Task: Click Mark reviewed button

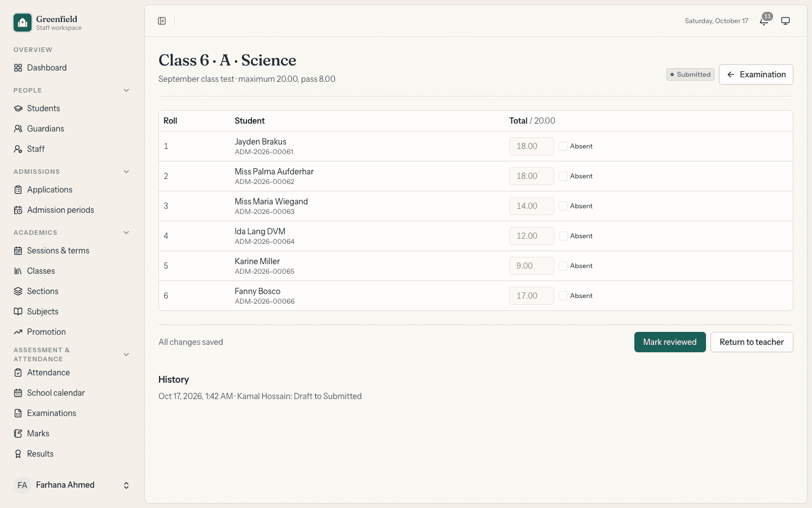Action: click(670, 342)
